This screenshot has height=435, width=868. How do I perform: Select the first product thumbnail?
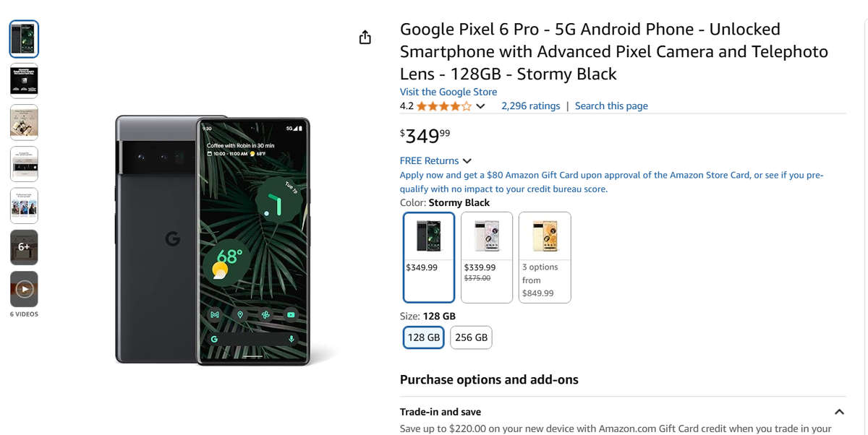pyautogui.click(x=24, y=38)
